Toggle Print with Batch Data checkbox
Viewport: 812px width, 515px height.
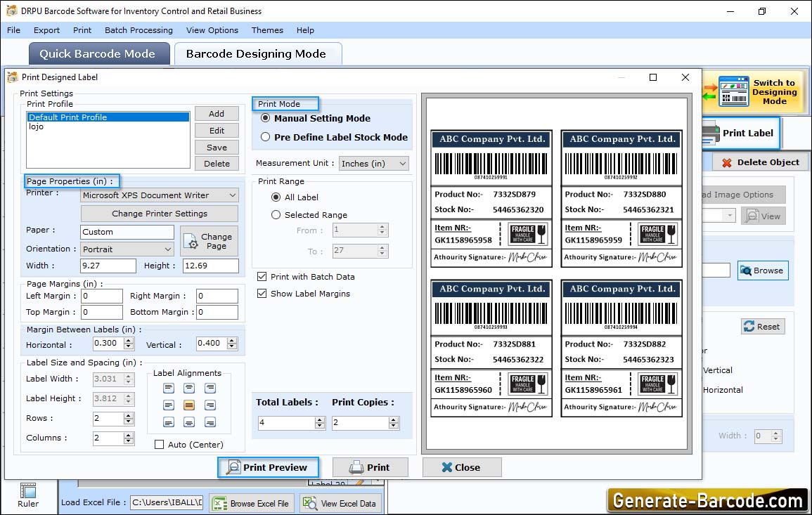point(262,277)
